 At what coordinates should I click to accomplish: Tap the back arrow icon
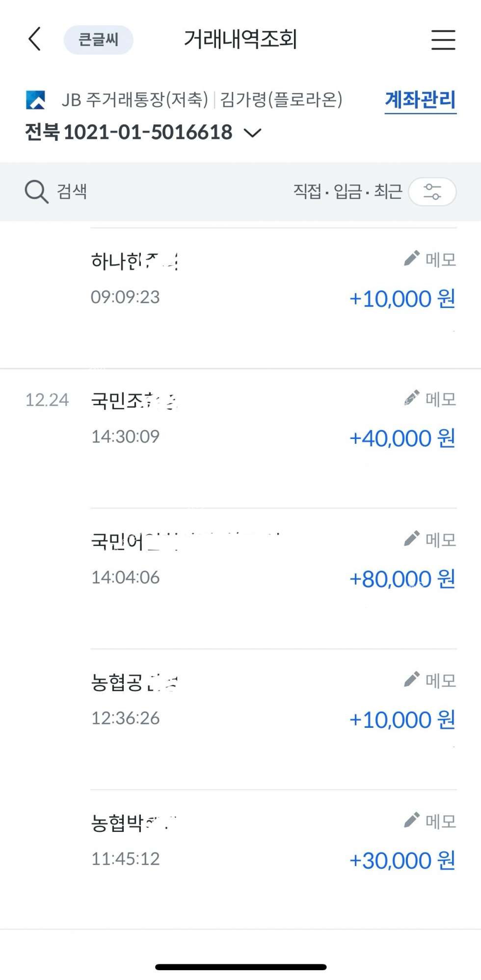click(34, 39)
